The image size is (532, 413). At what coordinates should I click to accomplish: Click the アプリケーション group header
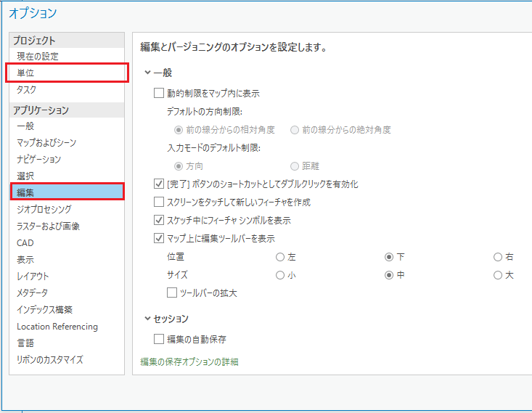pos(67,110)
